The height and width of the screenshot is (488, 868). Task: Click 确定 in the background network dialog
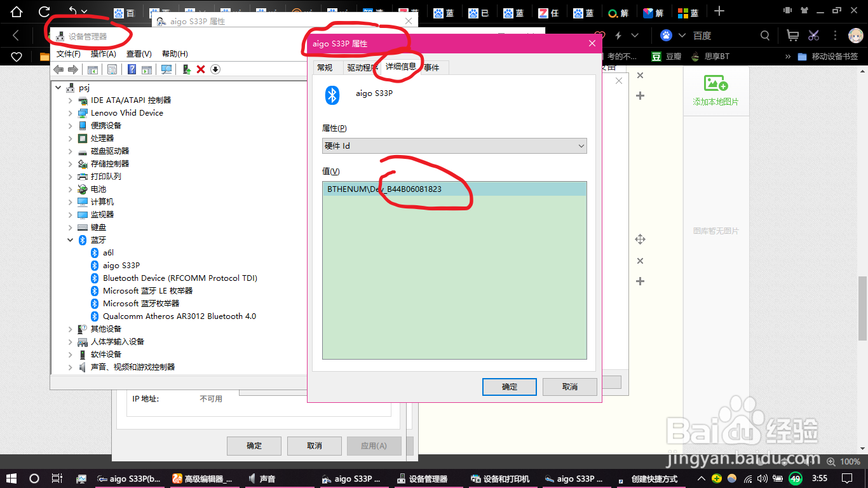pyautogui.click(x=254, y=445)
